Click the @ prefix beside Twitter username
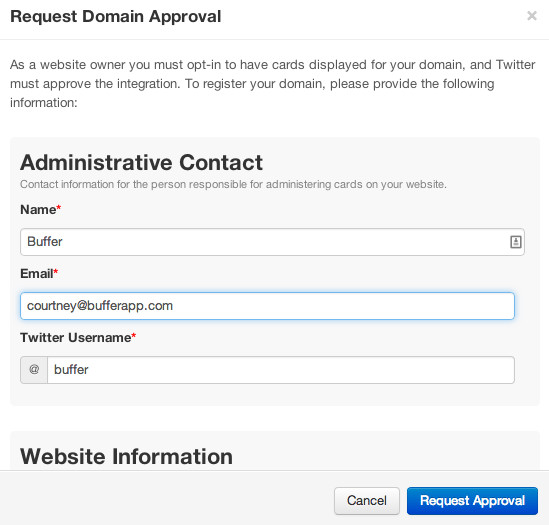Viewport: 549px width, 525px height. pyautogui.click(x=34, y=370)
